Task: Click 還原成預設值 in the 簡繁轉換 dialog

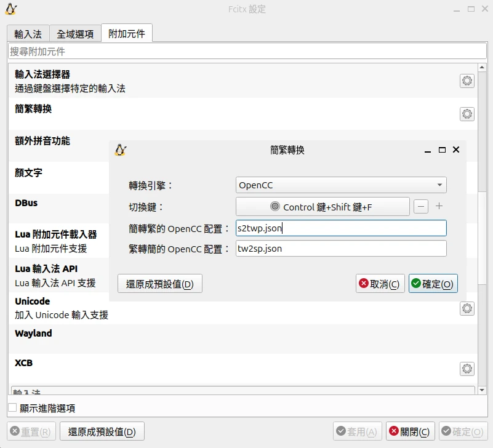Action: tap(160, 284)
